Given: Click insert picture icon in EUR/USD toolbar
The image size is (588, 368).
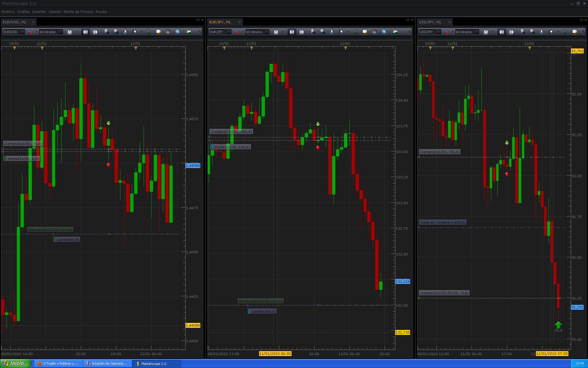Looking at the screenshot, I should (x=189, y=32).
